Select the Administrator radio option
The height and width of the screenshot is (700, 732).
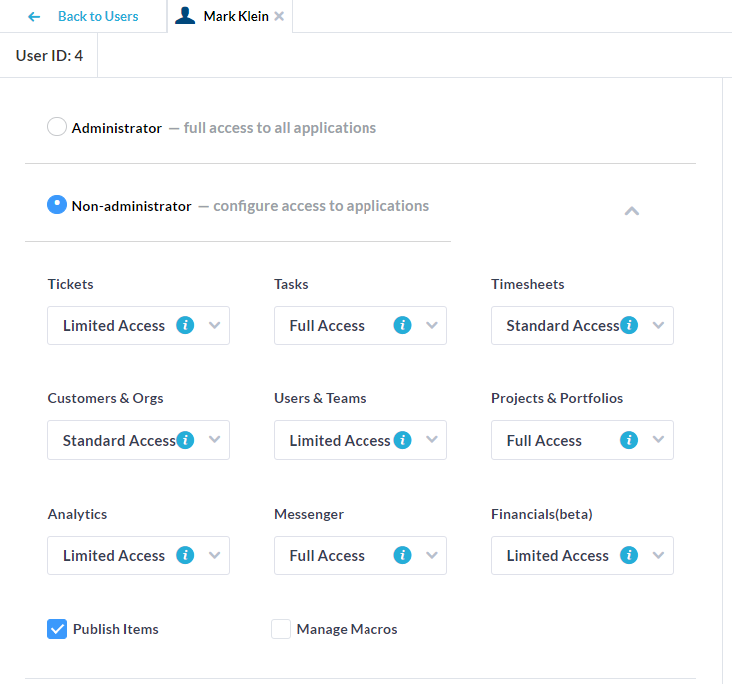coord(57,127)
